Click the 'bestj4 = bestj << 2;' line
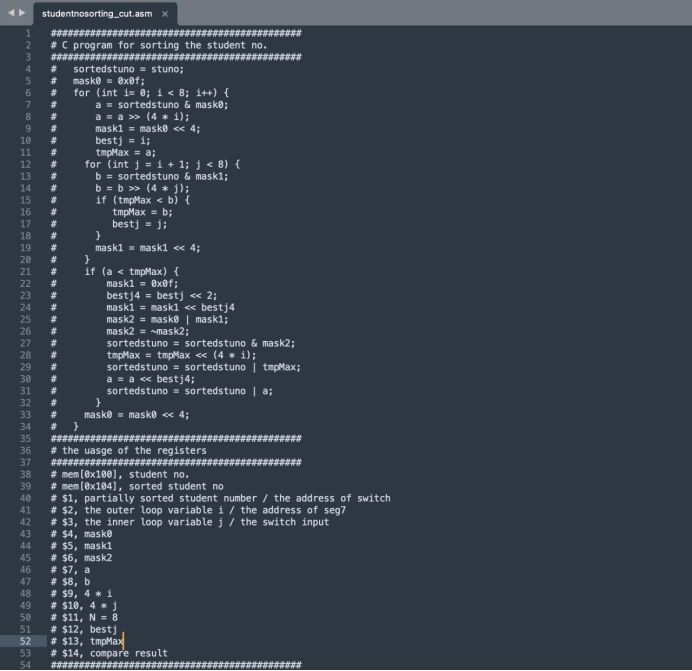692x671 pixels. pyautogui.click(x=159, y=295)
